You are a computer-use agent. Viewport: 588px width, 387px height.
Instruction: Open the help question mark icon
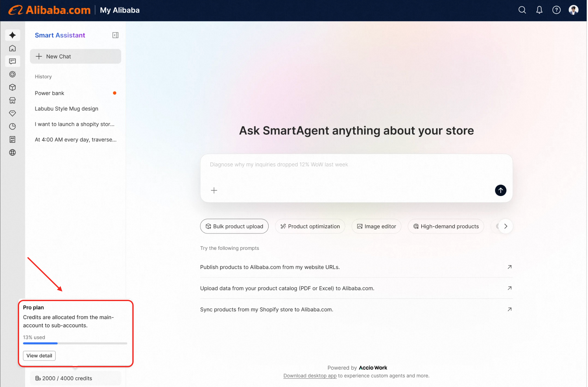click(x=556, y=10)
